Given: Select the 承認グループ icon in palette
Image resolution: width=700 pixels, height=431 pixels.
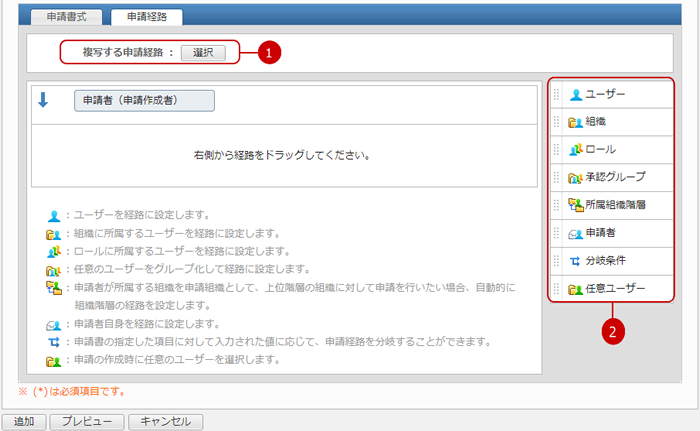Looking at the screenshot, I should [x=575, y=177].
